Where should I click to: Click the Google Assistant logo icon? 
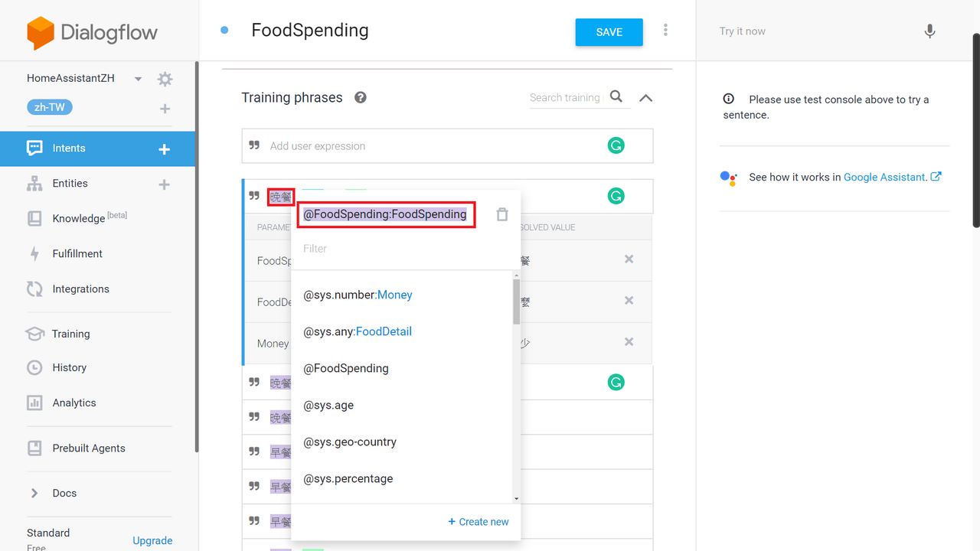point(728,178)
